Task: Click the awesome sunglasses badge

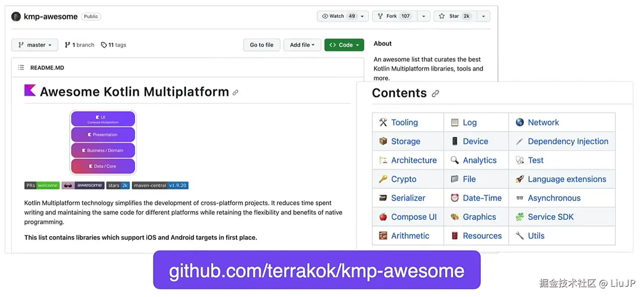Action: [x=83, y=185]
